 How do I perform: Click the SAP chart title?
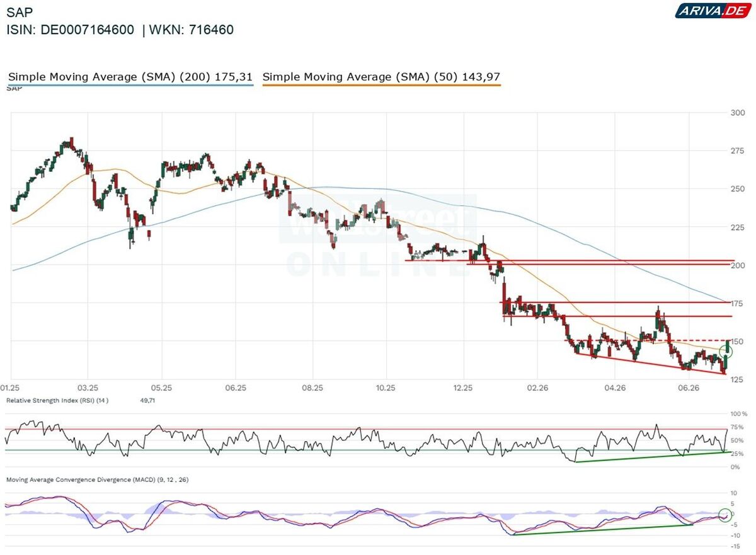tap(18, 13)
